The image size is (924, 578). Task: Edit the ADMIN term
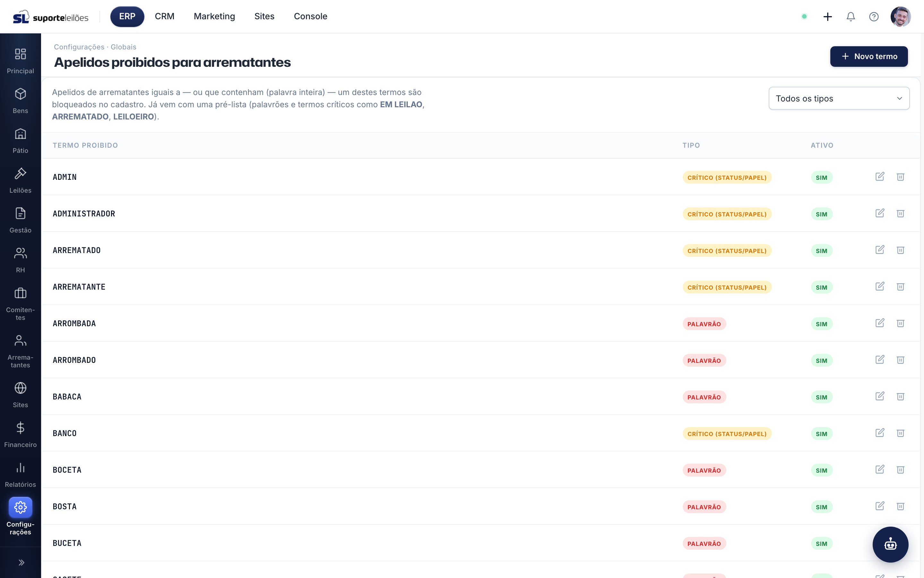880,177
